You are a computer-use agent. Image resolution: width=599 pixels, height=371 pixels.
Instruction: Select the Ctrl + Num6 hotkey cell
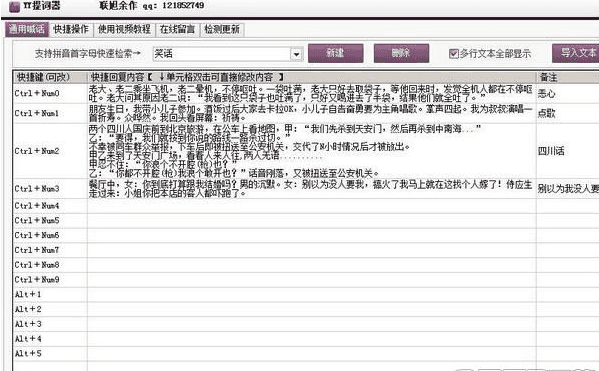pyautogui.click(x=50, y=235)
